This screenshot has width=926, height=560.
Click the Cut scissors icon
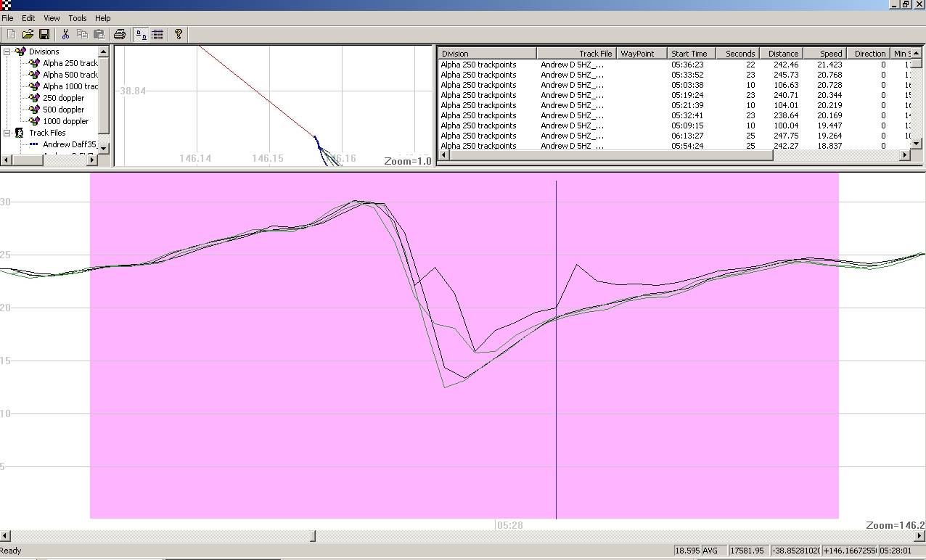click(65, 34)
